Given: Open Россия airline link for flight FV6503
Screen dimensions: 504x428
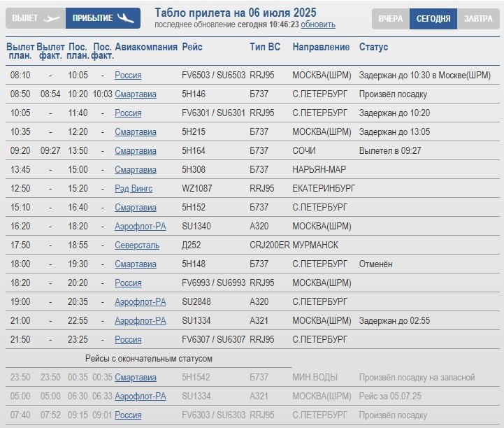Looking at the screenshot, I should click(x=128, y=76).
